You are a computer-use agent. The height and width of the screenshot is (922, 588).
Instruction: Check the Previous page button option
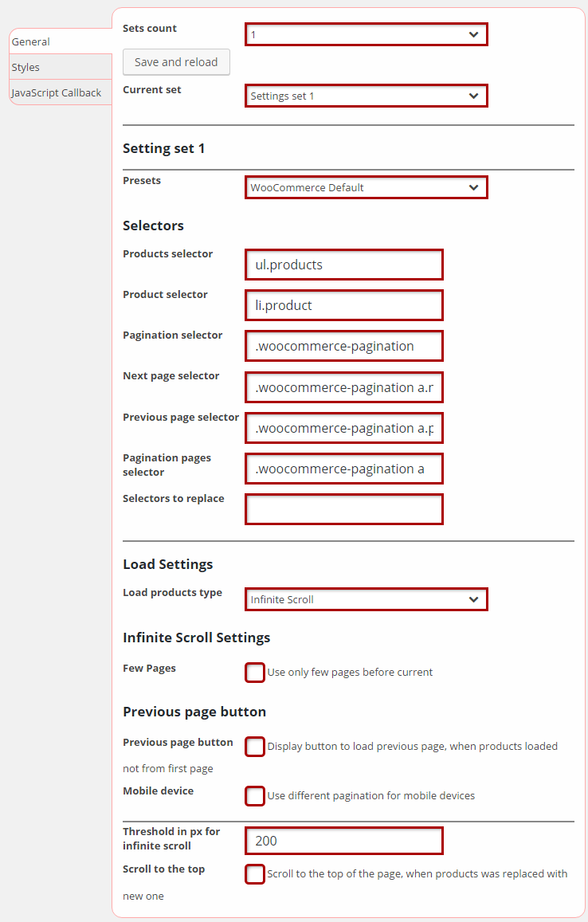[x=255, y=747]
